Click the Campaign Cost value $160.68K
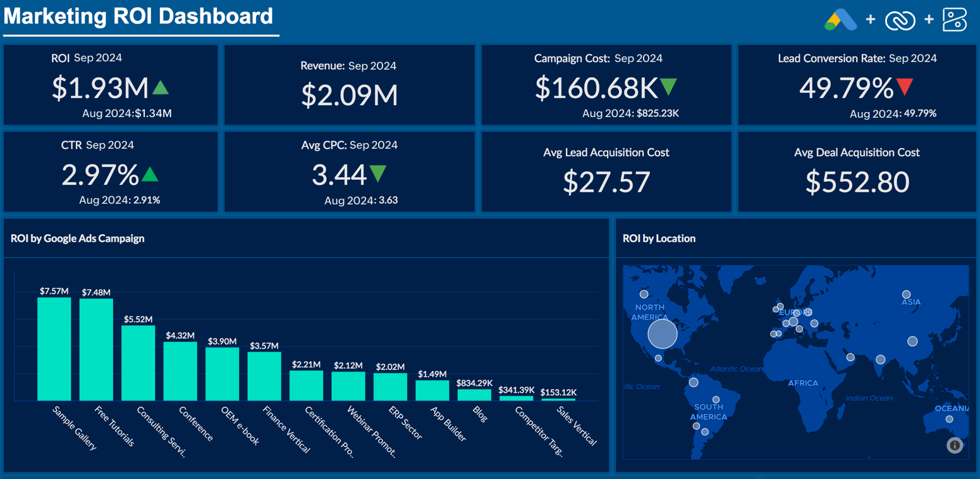 (597, 88)
